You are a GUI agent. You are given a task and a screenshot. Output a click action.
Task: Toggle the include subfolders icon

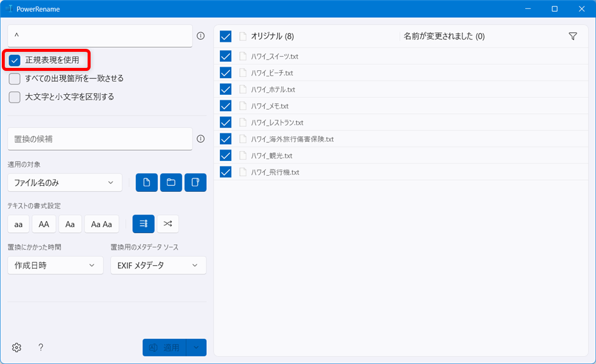195,182
